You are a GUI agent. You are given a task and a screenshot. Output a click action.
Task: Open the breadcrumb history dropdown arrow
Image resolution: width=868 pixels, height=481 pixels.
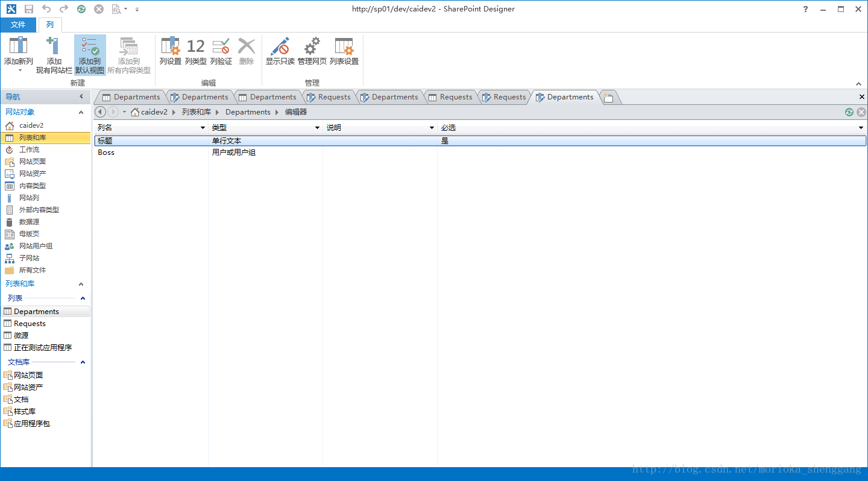tap(124, 112)
